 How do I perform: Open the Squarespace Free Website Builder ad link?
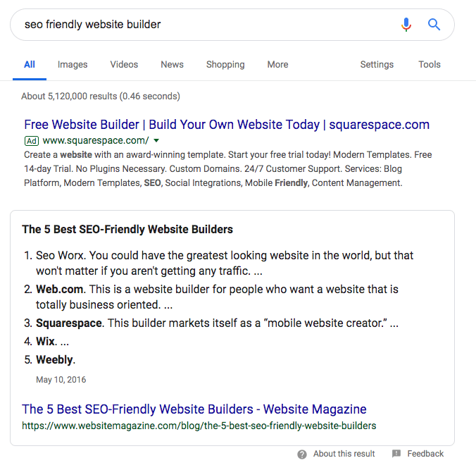click(226, 125)
